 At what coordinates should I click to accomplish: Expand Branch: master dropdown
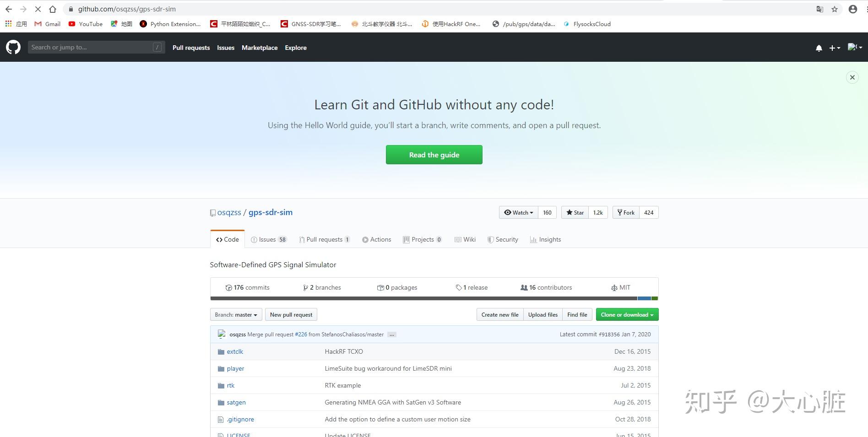[236, 314]
